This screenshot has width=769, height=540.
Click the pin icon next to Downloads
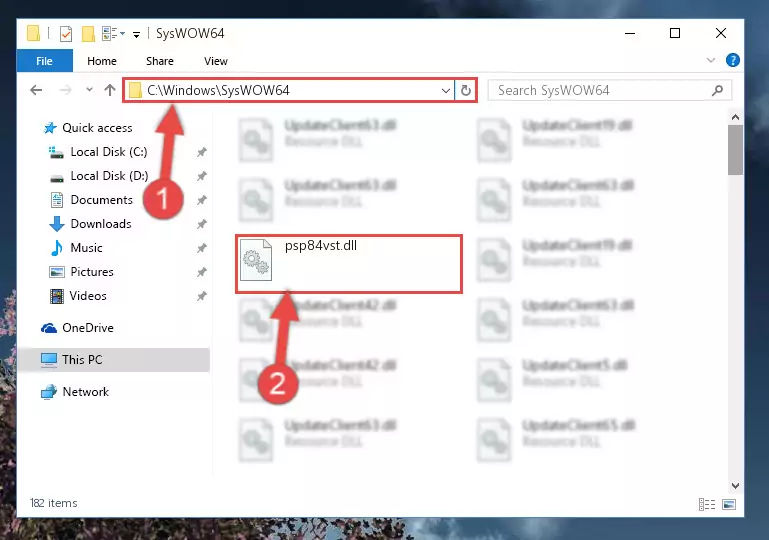pos(202,224)
